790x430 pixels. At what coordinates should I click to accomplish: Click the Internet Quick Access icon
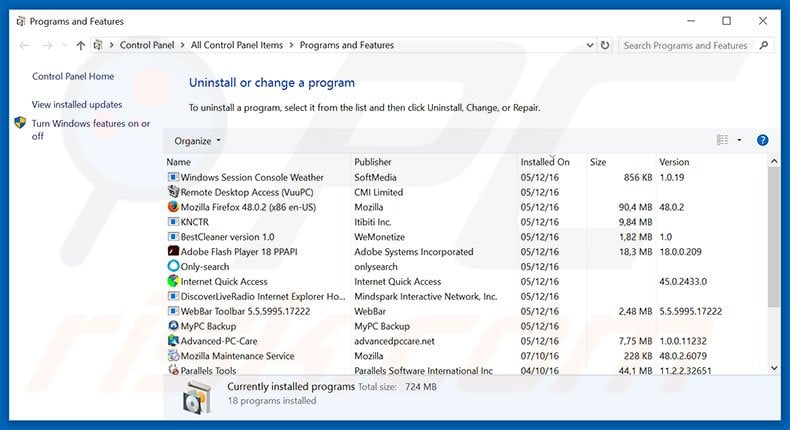173,281
